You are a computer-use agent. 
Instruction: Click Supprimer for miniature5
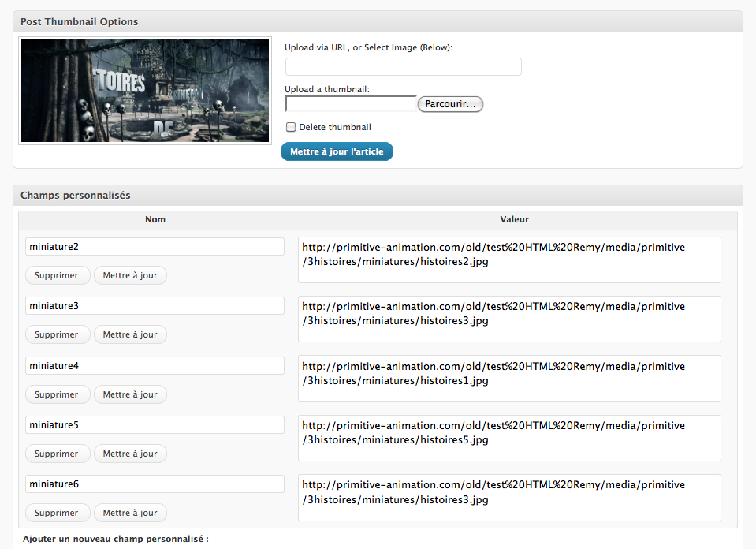58,454
